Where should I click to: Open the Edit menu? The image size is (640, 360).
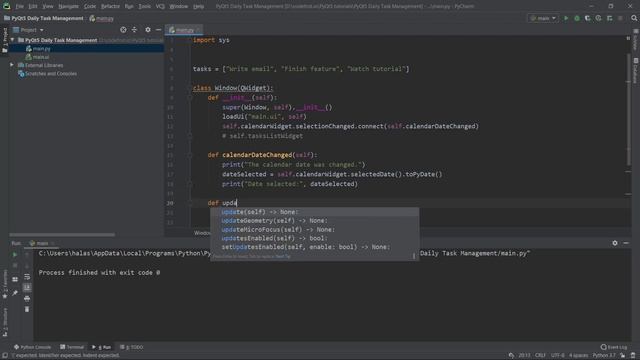(33, 6)
